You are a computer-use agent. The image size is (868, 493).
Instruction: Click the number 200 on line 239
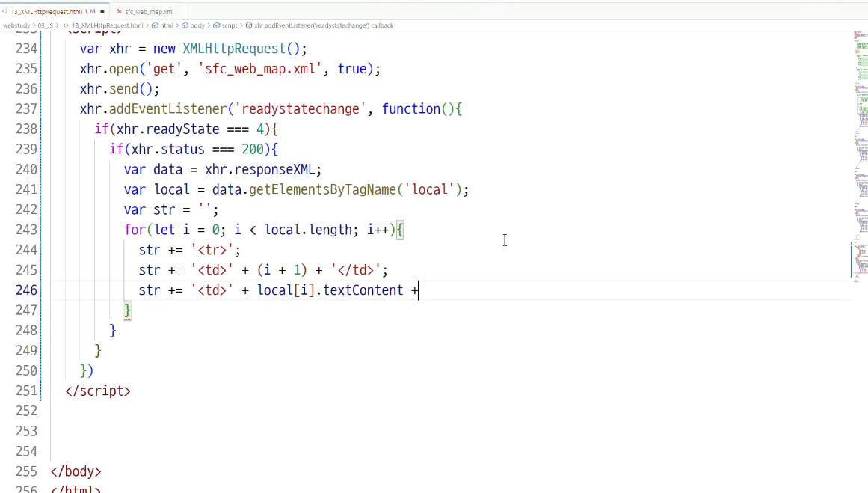[x=253, y=150]
